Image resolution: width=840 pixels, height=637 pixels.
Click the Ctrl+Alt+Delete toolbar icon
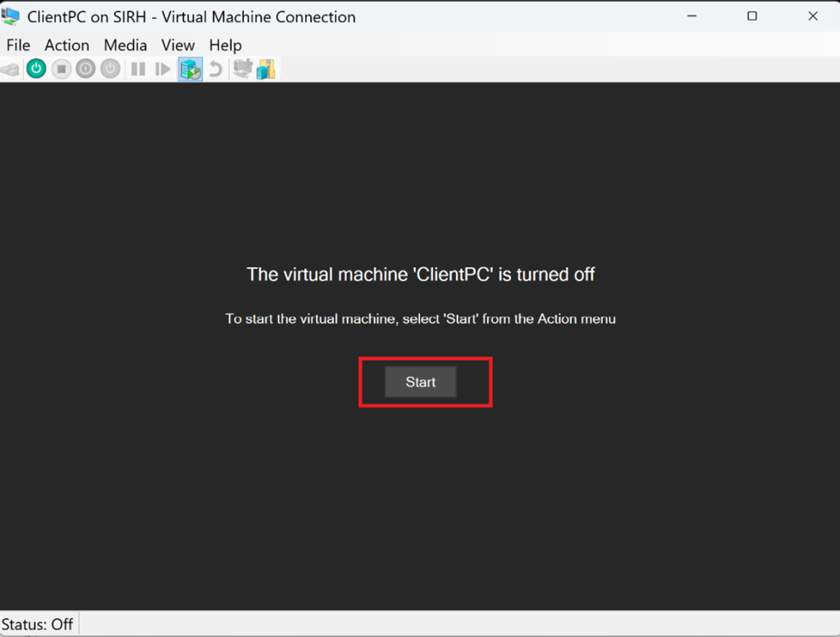pyautogui.click(x=10, y=70)
